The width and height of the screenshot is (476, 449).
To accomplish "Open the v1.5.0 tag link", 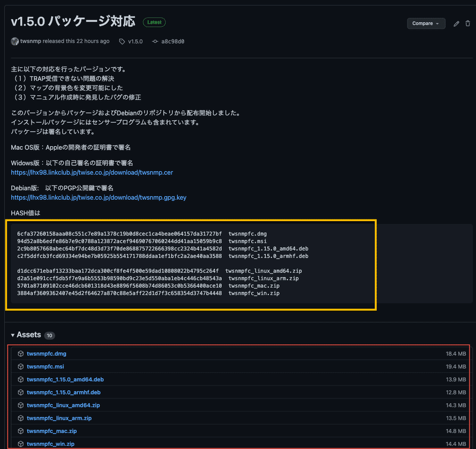I will [x=135, y=42].
